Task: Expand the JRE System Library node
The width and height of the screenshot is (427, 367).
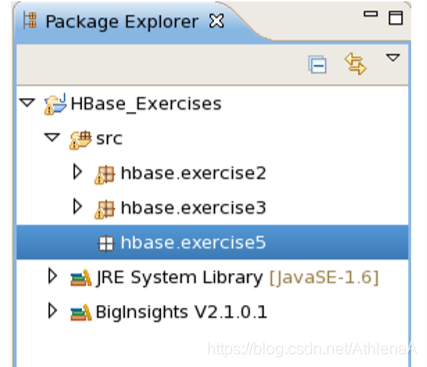Action: click(x=52, y=276)
